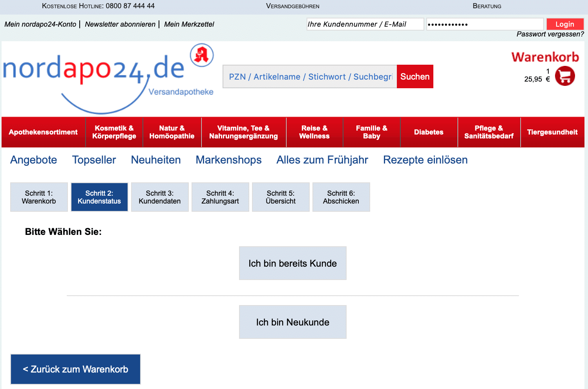Viewport: 588px width, 389px height.
Task: Click the red Login button
Action: click(565, 24)
